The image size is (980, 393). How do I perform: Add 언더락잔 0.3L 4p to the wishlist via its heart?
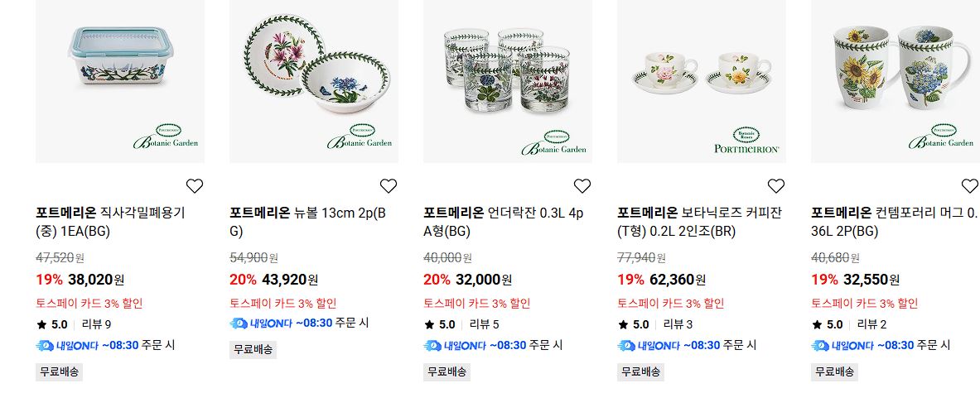tap(582, 186)
